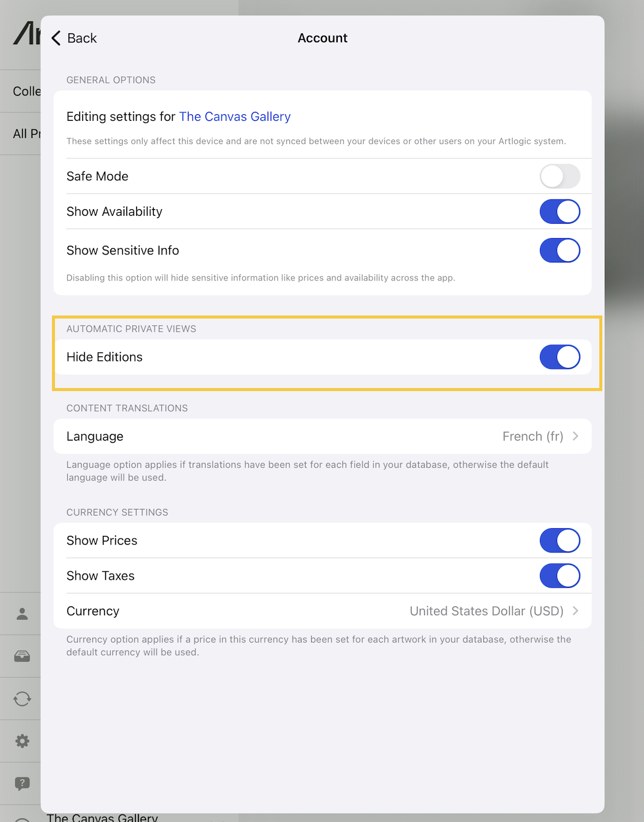The image size is (644, 822).
Task: Turn off the Show Prices toggle
Action: coord(559,541)
